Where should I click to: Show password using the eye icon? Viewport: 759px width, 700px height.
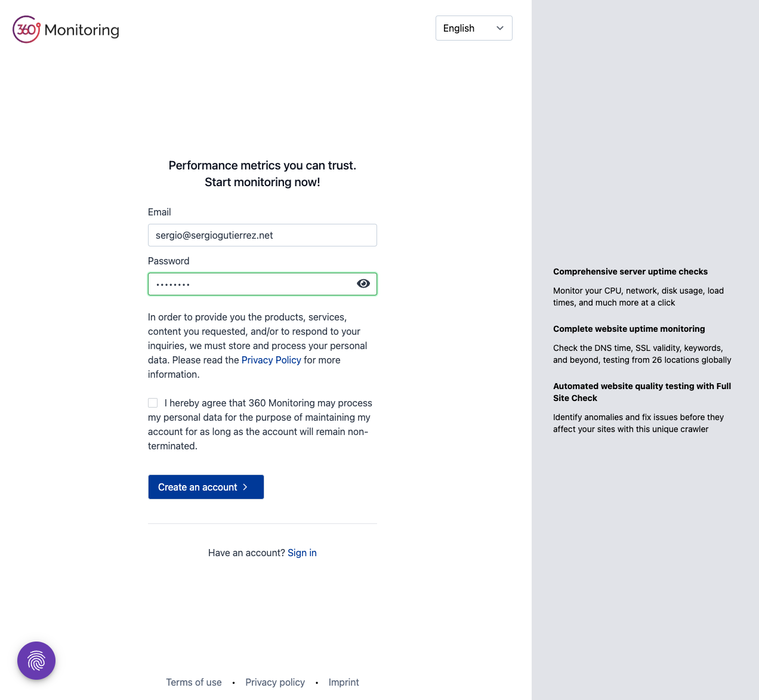coord(363,283)
